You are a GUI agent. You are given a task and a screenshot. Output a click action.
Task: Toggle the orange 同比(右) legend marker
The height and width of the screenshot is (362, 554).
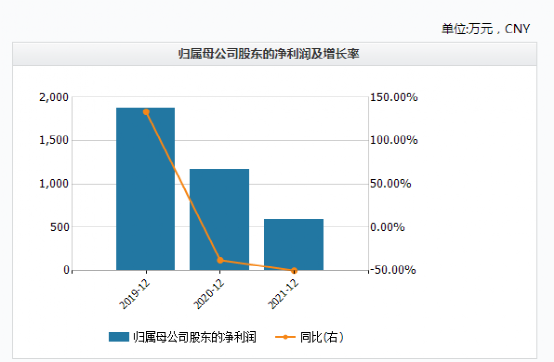pyautogui.click(x=285, y=337)
